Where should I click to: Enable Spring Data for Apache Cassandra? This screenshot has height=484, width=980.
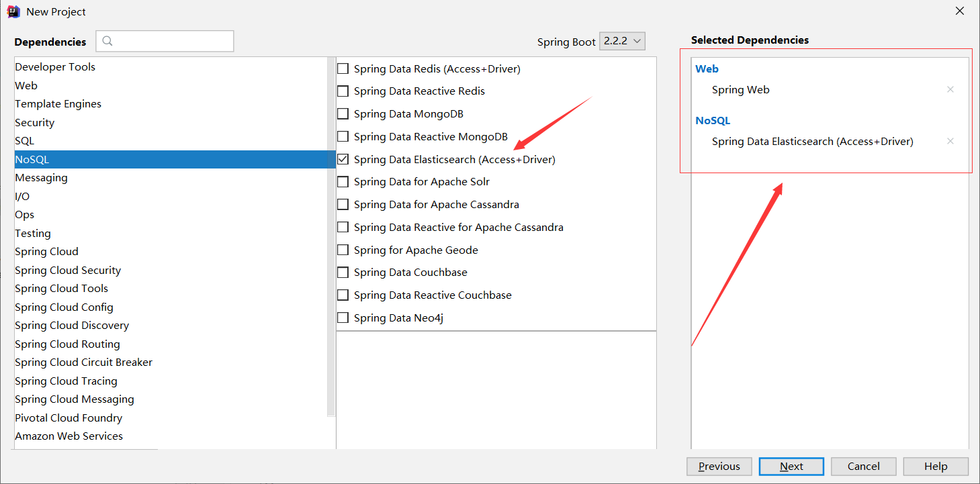(343, 204)
